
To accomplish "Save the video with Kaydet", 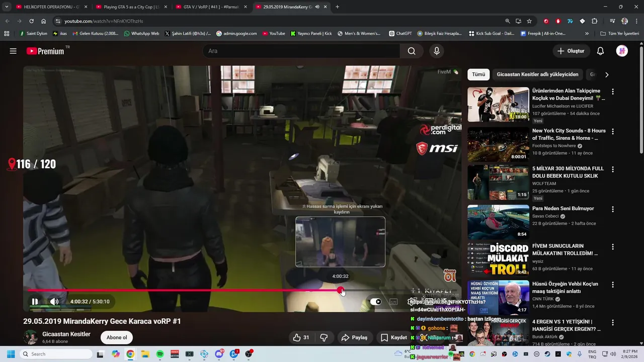I will tap(394, 337).
